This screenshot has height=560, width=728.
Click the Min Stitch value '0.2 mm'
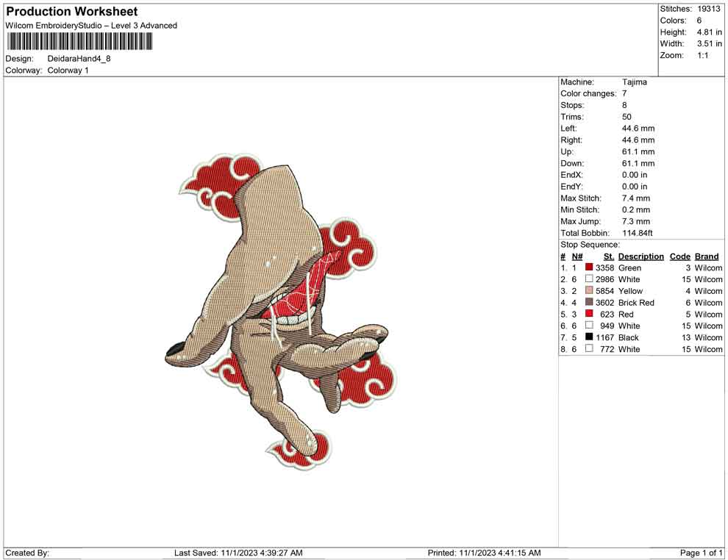[x=636, y=209]
